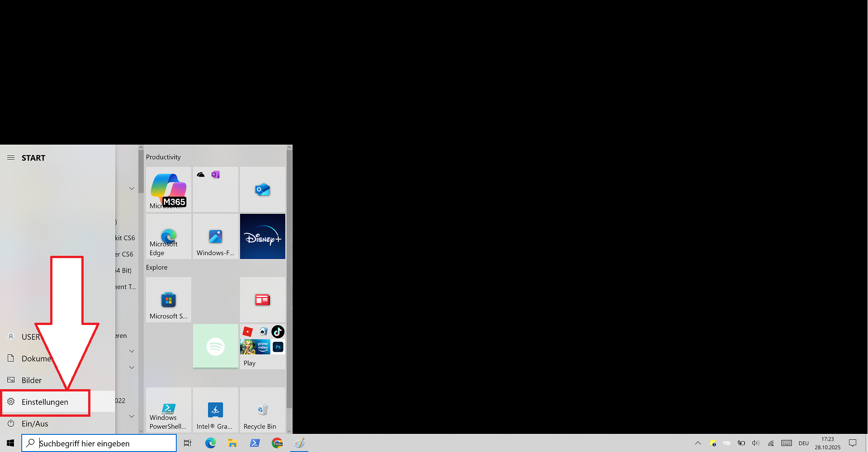Open the Windows-Fotos tile
The height and width of the screenshot is (452, 868).
[215, 236]
